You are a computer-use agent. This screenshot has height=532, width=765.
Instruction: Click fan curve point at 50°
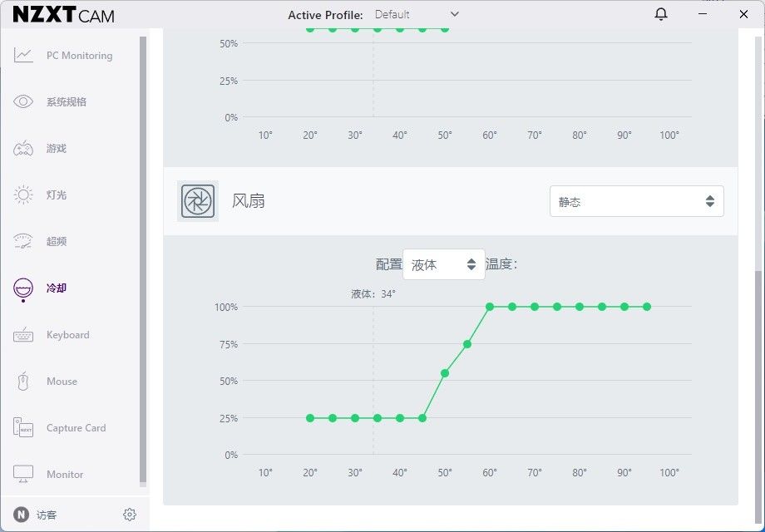(445, 373)
